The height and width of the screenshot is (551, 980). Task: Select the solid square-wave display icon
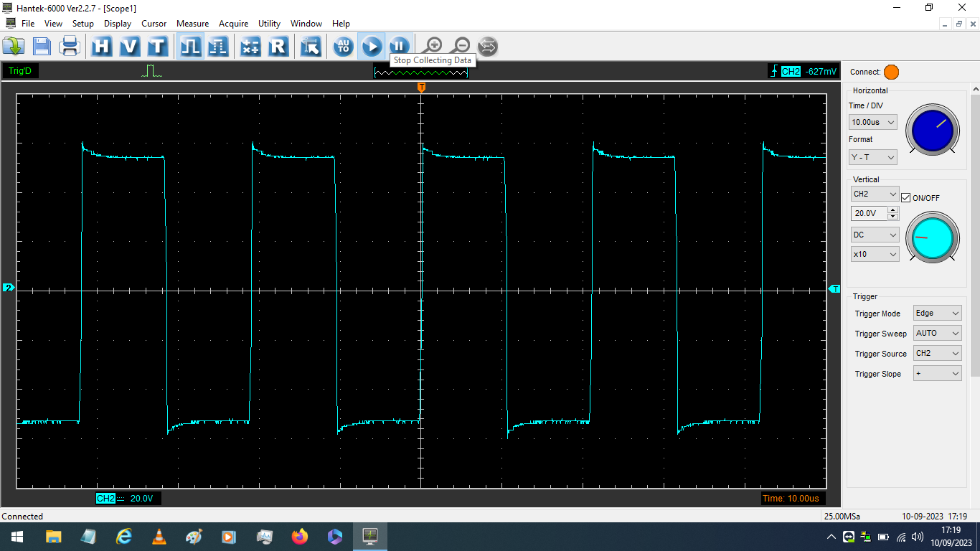190,47
